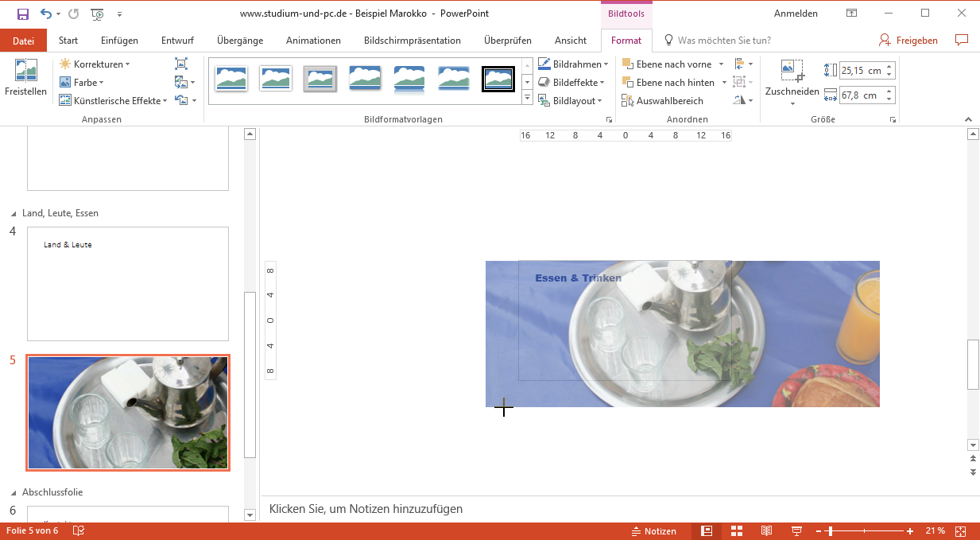Switch to Reading view
The height and width of the screenshot is (540, 980).
(766, 531)
